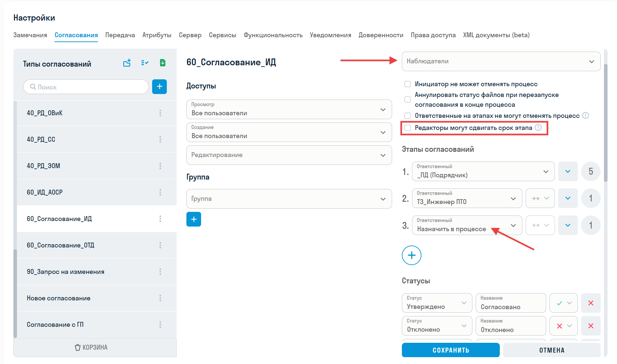The width and height of the screenshot is (617, 364).
Task: Click the green document export icon
Action: [162, 63]
